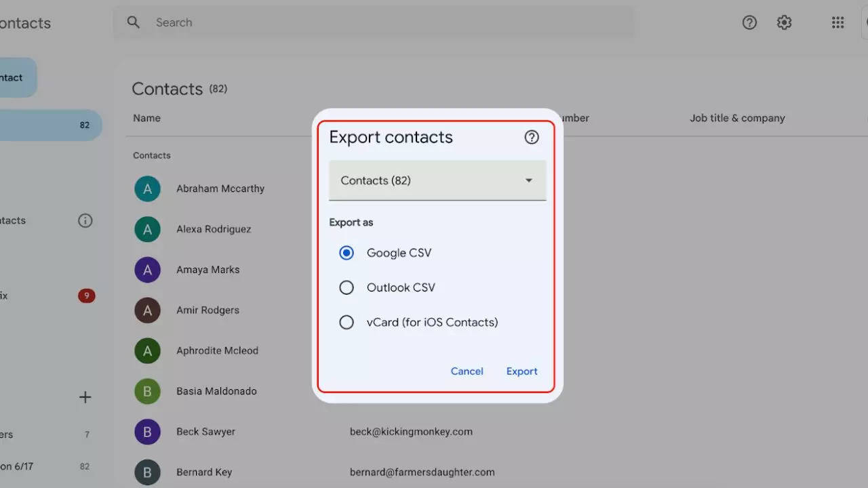Click the search magnifier icon

[134, 22]
